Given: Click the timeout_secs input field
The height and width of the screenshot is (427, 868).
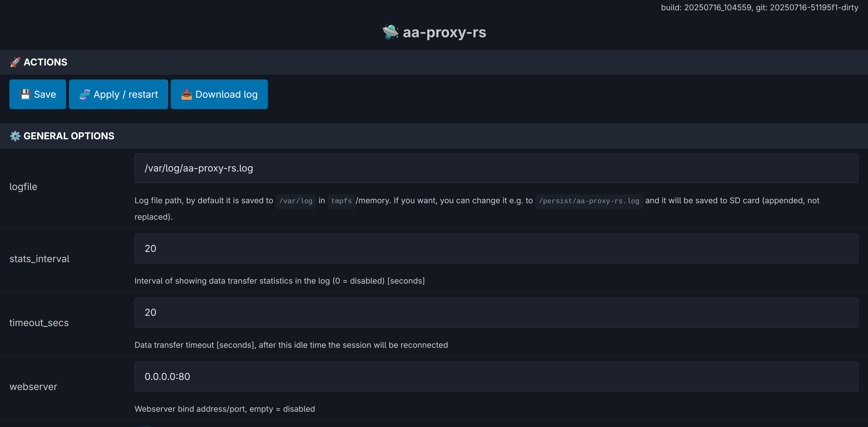Looking at the screenshot, I should coord(496,313).
